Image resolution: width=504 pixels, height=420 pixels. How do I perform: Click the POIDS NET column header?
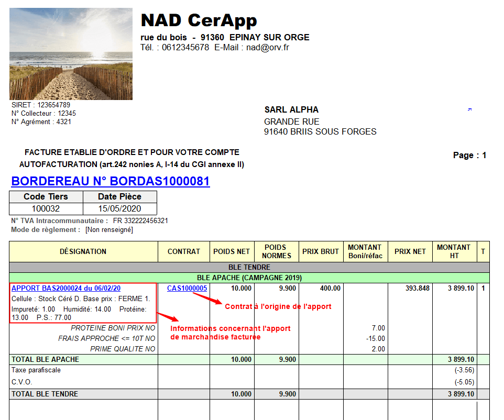(232, 251)
